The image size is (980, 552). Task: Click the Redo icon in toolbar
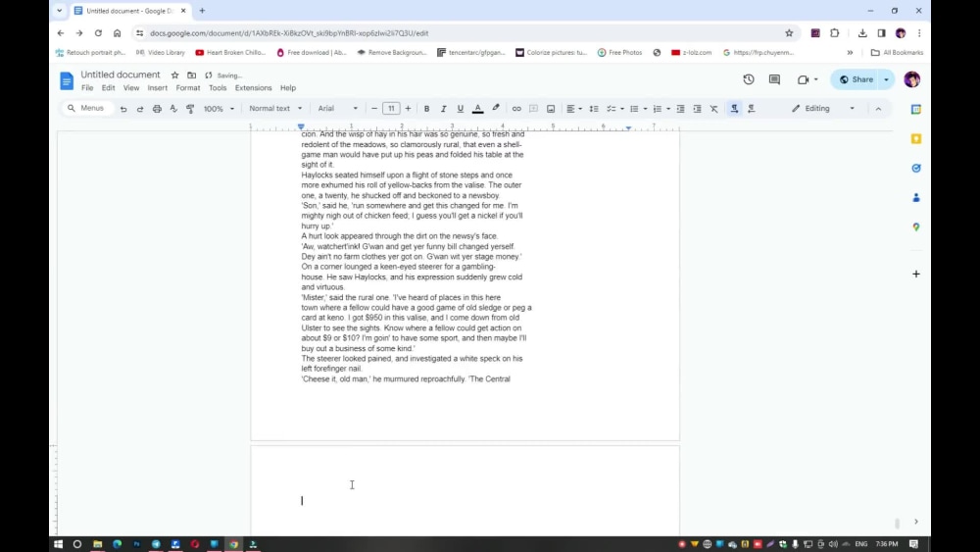(x=140, y=109)
